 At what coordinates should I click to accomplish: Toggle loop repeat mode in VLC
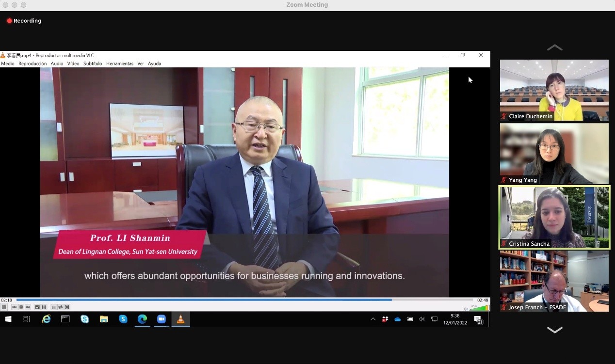click(61, 307)
